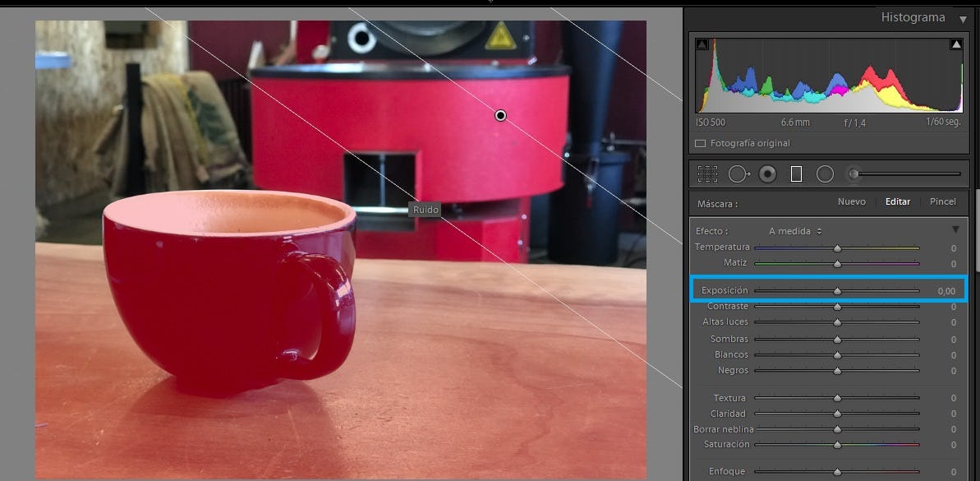The height and width of the screenshot is (481, 980).
Task: Switch mask mode to 'Editar'
Action: (x=897, y=201)
